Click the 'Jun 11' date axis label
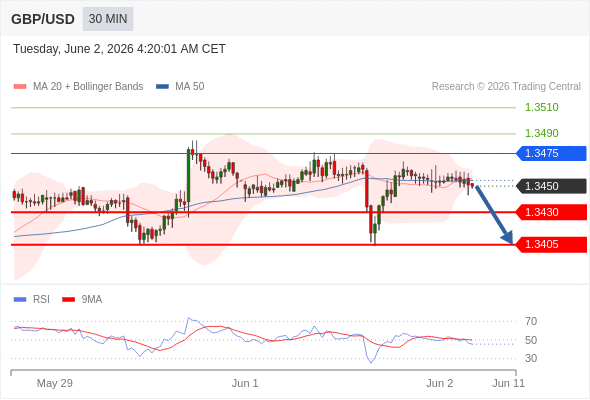The image size is (590, 400). [x=508, y=383]
